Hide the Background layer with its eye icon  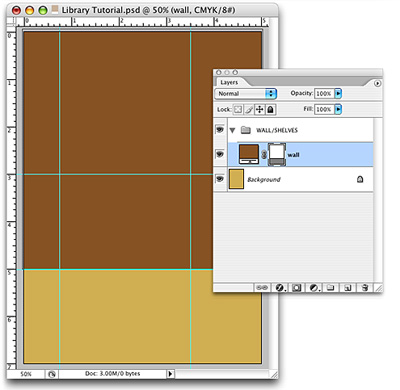(x=220, y=179)
